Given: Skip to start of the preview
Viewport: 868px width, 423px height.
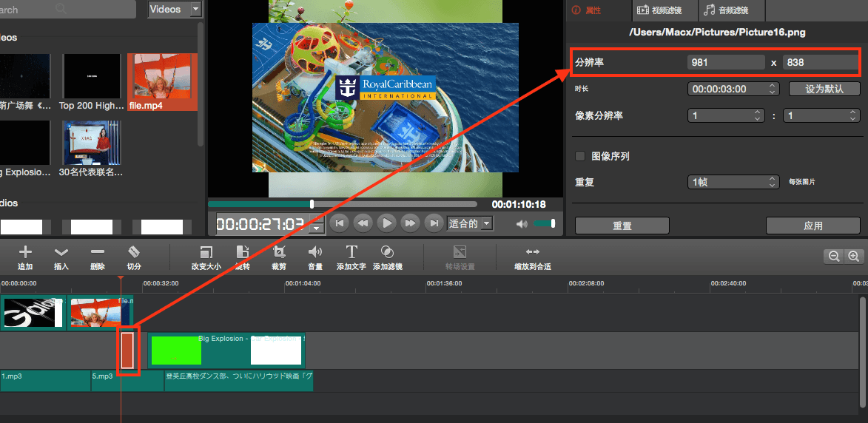Looking at the screenshot, I should pyautogui.click(x=340, y=223).
